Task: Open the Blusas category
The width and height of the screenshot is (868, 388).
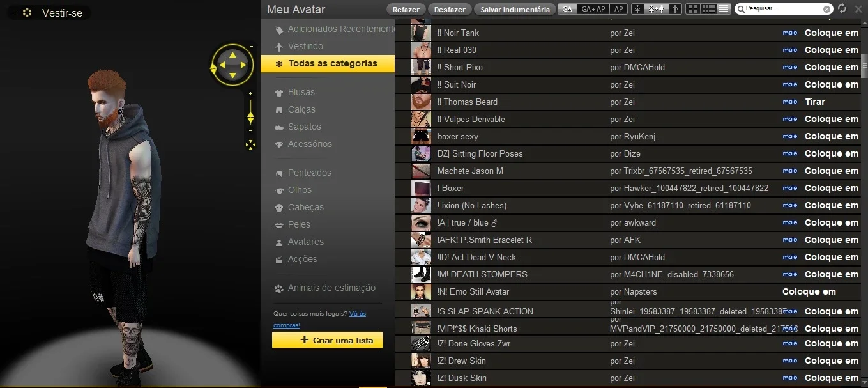Action: click(295, 92)
